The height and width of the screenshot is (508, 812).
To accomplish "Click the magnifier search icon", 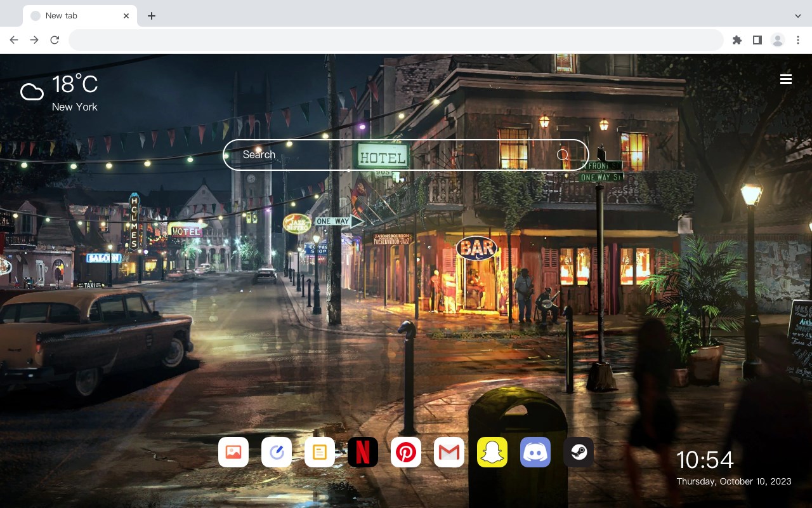I will point(563,155).
